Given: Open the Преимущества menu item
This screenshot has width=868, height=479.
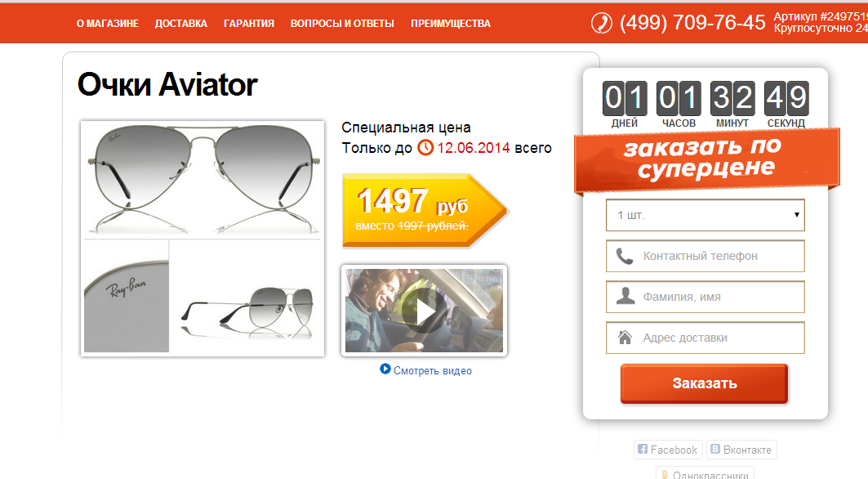Looking at the screenshot, I should pos(451,23).
